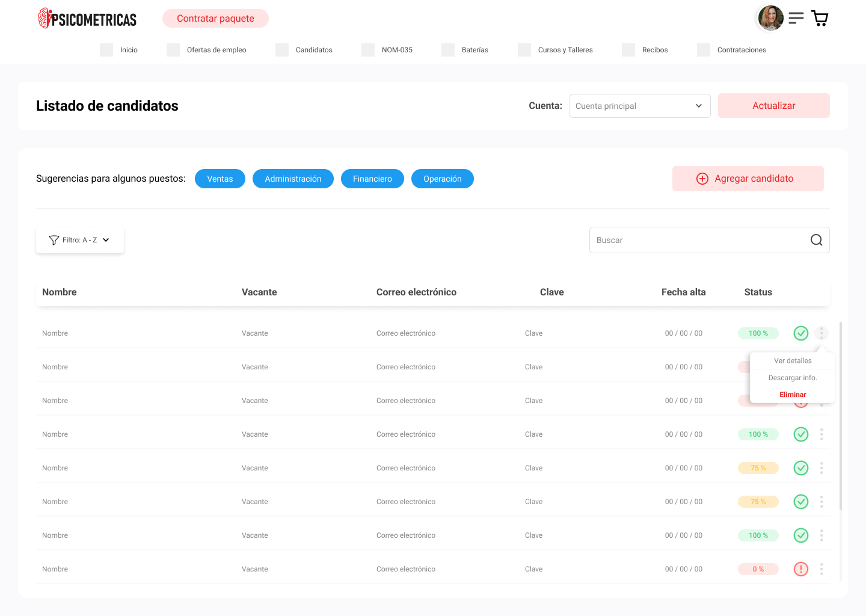Click the Status column header
Viewport: 866px width, 616px height.
click(758, 292)
